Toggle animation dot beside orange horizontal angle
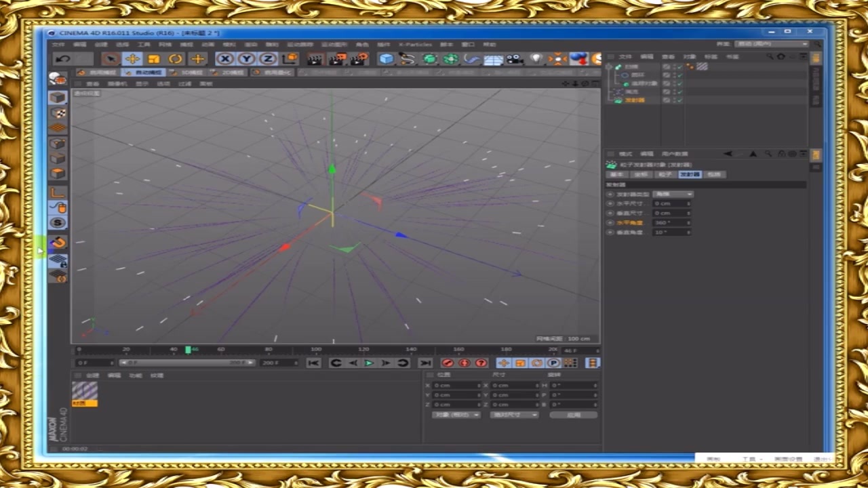 [610, 222]
